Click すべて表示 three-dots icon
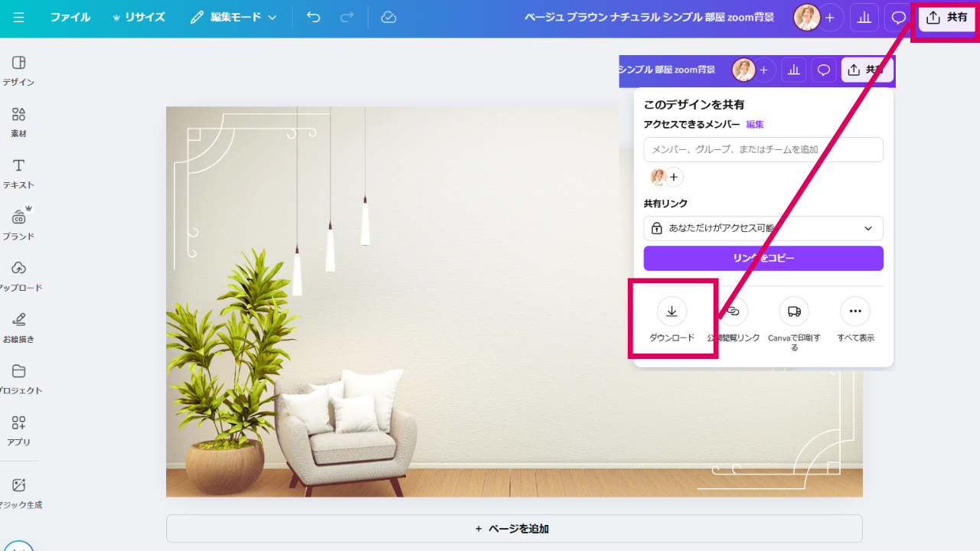This screenshot has width=980, height=551. (x=855, y=311)
